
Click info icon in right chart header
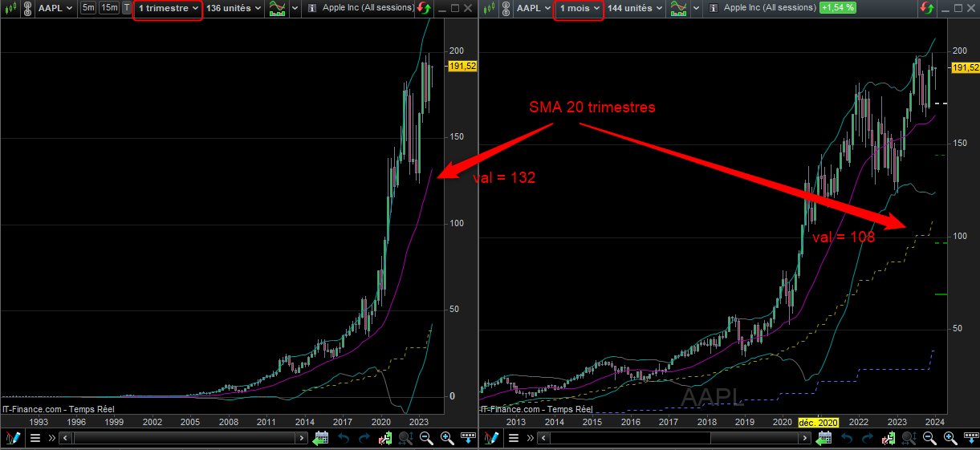point(714,8)
